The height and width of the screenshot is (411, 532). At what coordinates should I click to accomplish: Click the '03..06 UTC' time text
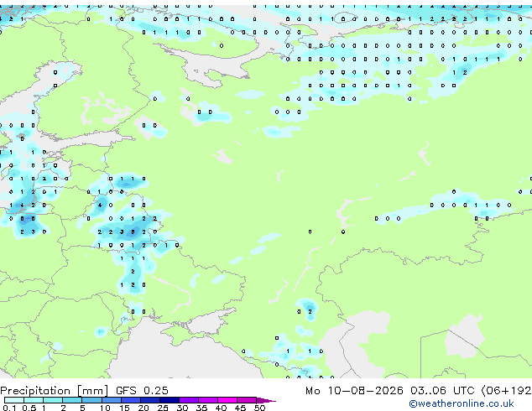[441, 391]
